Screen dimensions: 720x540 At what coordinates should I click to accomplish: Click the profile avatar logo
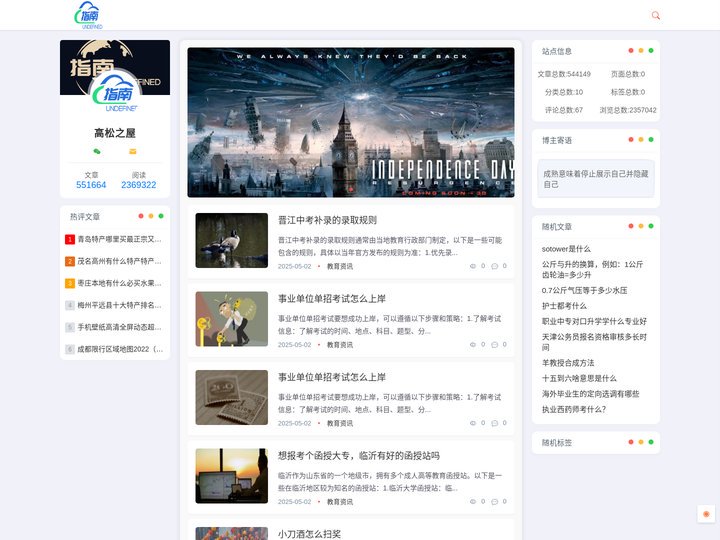click(115, 94)
